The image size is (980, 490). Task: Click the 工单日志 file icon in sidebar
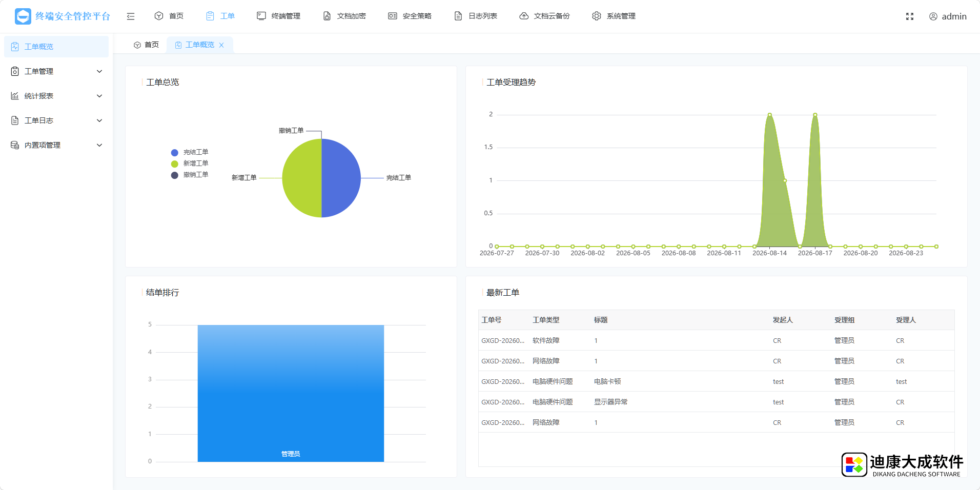(15, 120)
